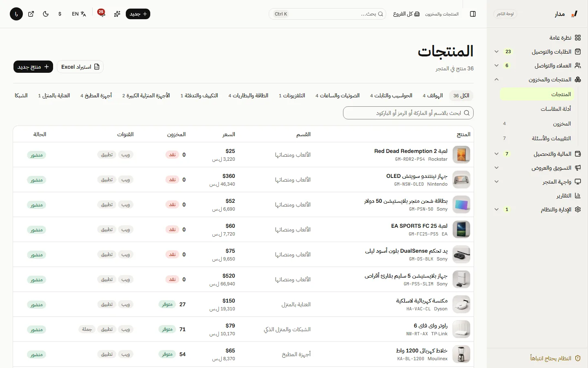Click the جديد new button

138,14
